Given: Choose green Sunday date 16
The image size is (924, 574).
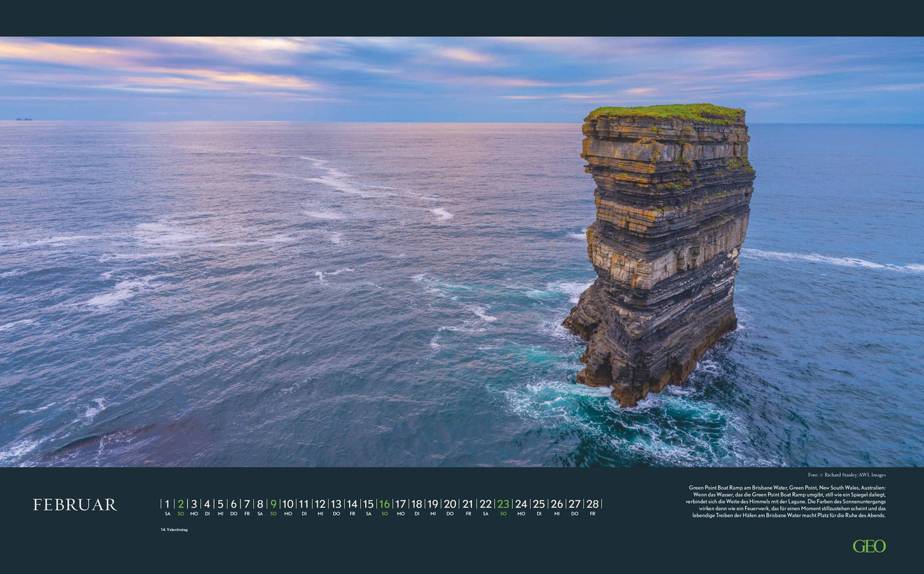Looking at the screenshot, I should [384, 504].
